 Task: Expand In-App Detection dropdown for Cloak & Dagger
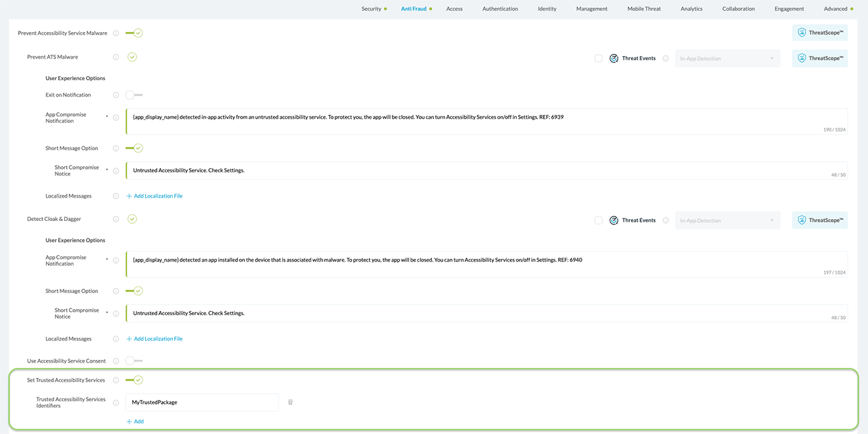point(727,220)
